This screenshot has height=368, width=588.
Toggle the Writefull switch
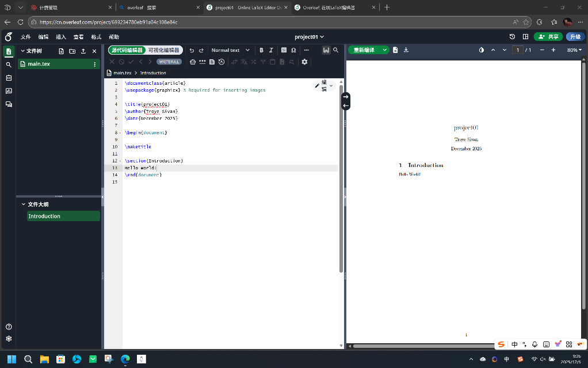[x=169, y=62]
